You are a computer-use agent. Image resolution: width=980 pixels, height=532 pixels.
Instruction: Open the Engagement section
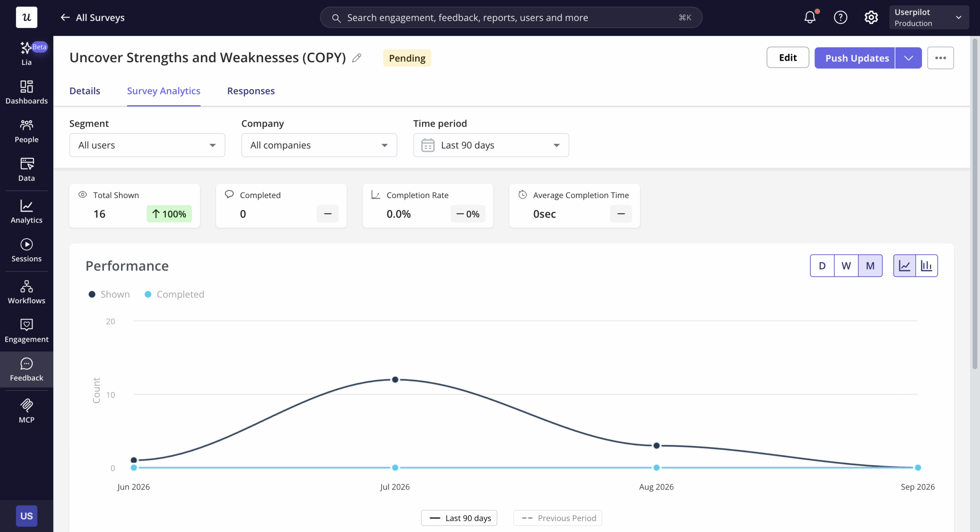(x=26, y=331)
